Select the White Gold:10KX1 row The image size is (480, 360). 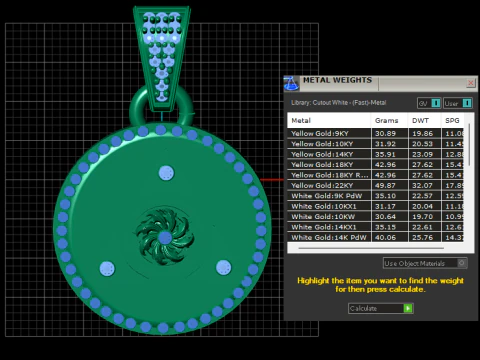[375, 206]
